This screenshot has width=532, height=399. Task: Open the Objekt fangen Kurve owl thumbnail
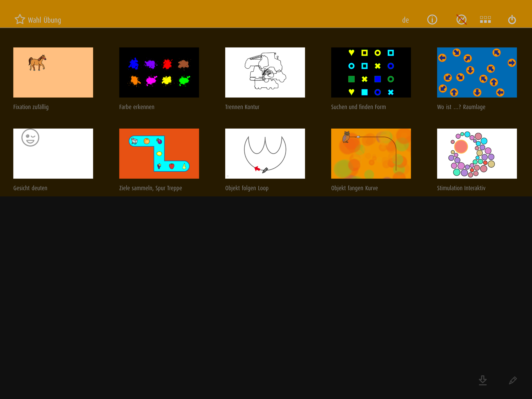tap(371, 153)
